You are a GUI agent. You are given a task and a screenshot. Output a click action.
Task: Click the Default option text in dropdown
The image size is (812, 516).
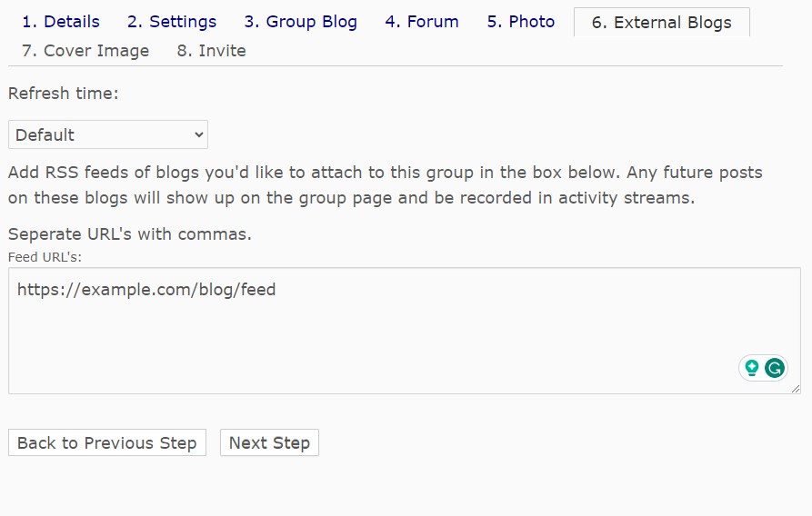point(45,135)
